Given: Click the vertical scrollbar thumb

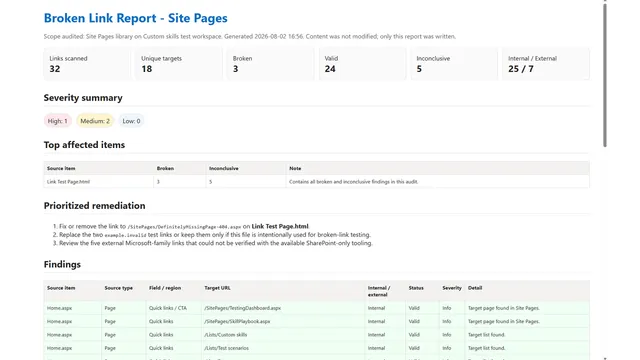Looking at the screenshot, I should pos(604,74).
